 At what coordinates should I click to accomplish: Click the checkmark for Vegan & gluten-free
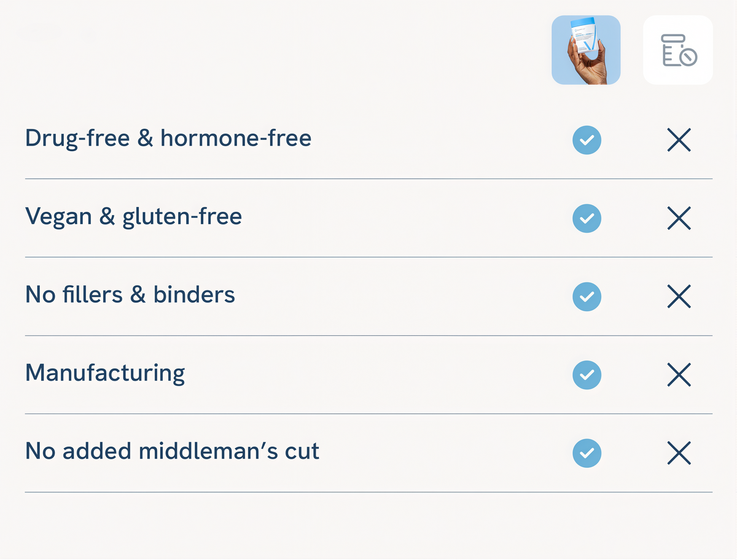(587, 218)
